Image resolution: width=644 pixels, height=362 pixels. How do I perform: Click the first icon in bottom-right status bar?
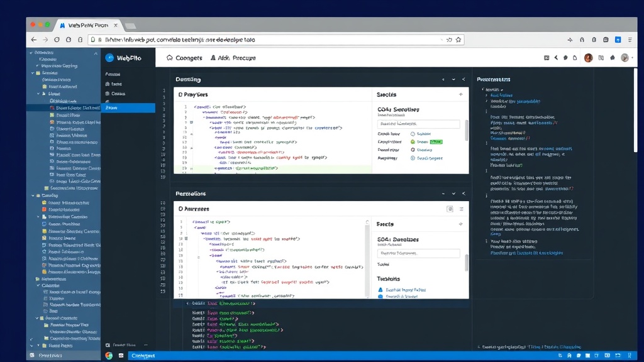coord(560,356)
